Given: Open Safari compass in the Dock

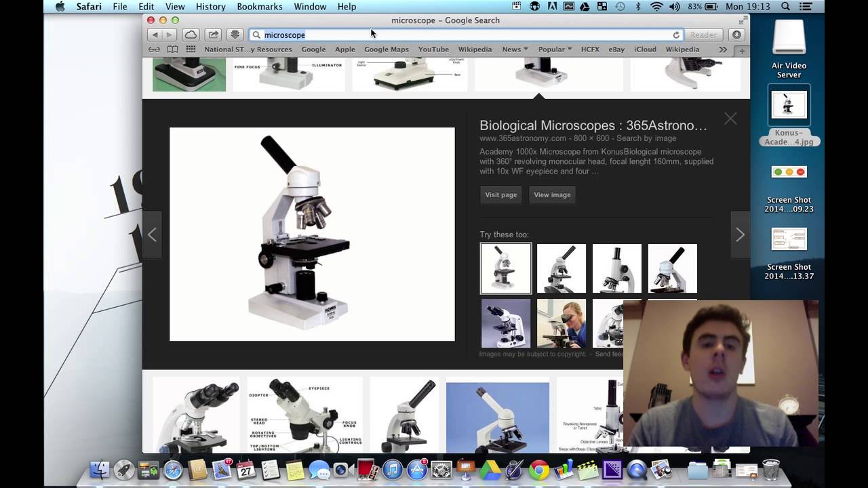Looking at the screenshot, I should click(173, 469).
